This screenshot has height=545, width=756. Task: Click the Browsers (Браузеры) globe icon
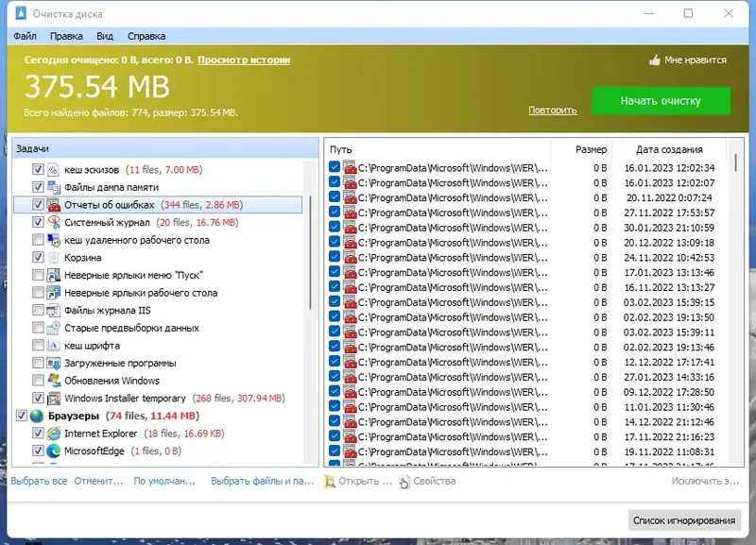pos(37,416)
